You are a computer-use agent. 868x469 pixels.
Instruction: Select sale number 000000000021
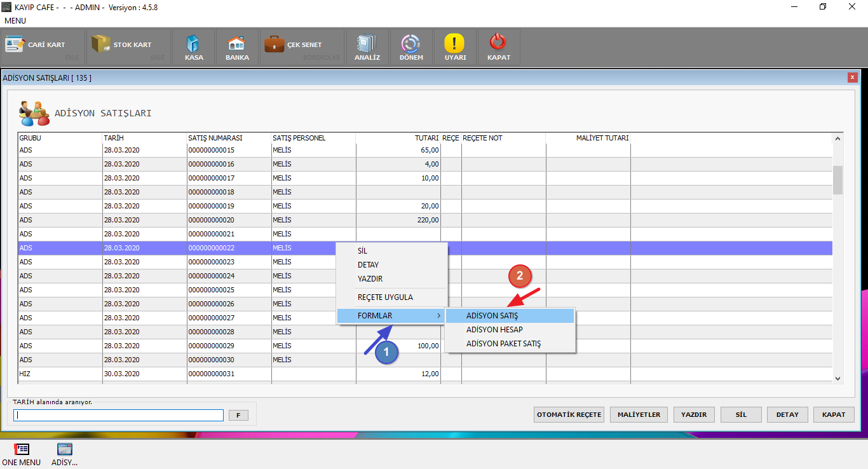pyautogui.click(x=229, y=234)
